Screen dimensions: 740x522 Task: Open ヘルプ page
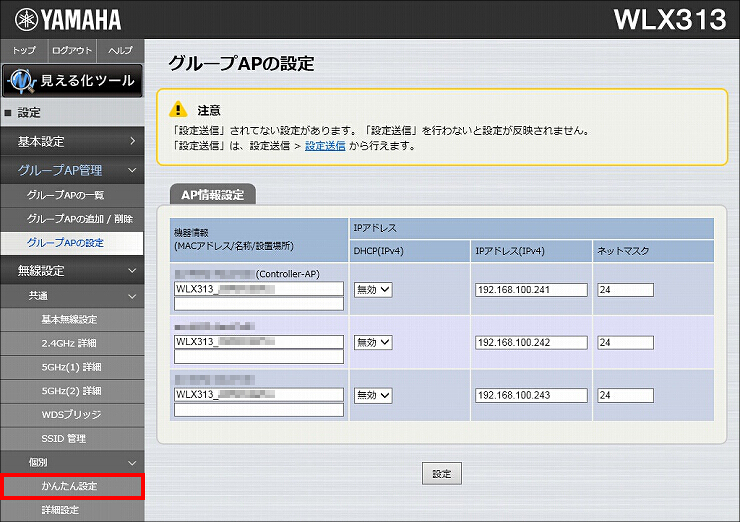120,51
